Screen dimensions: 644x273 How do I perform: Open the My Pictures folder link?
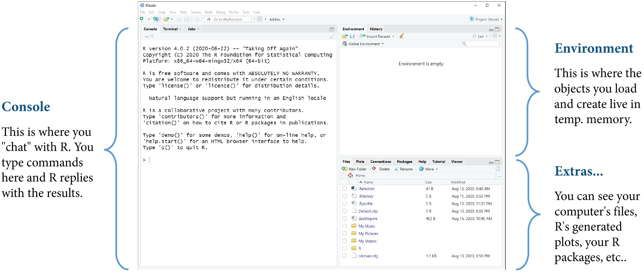click(x=368, y=233)
